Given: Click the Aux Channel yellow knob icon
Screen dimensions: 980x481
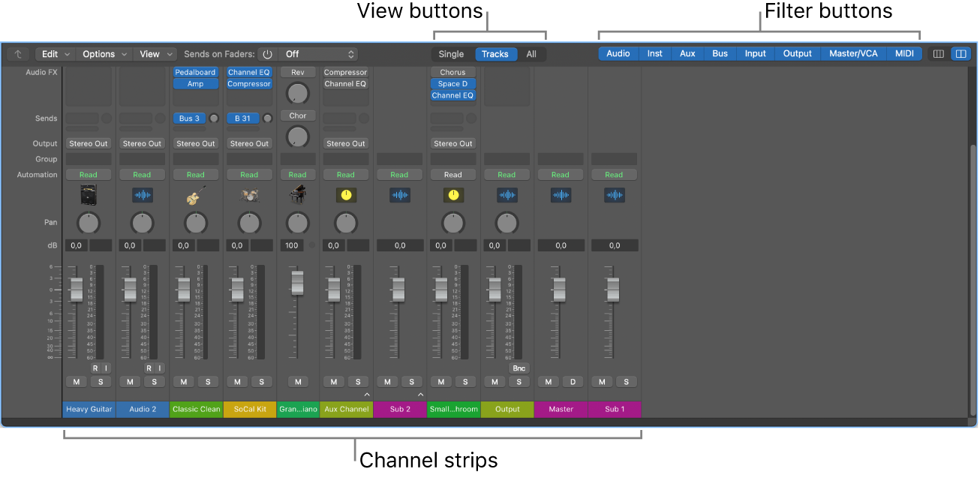Looking at the screenshot, I should click(x=346, y=195).
